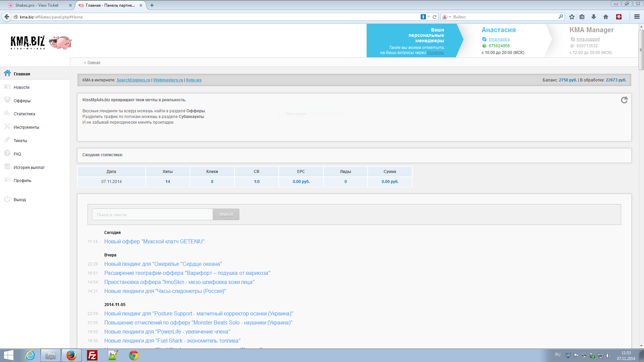This screenshot has width=644, height=362.
Task: Open SearchEngines.ru link
Action: click(x=133, y=80)
